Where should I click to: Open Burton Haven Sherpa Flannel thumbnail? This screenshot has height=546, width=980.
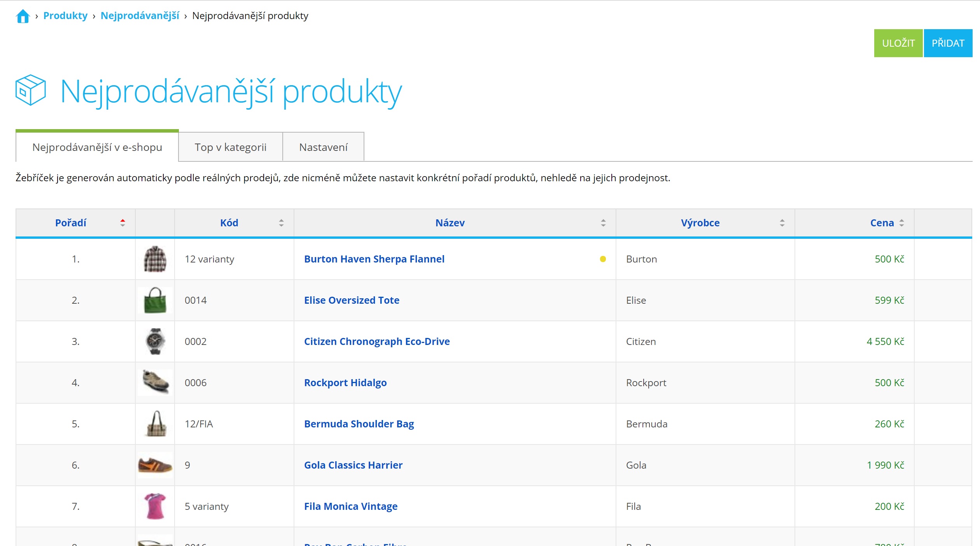[155, 259]
